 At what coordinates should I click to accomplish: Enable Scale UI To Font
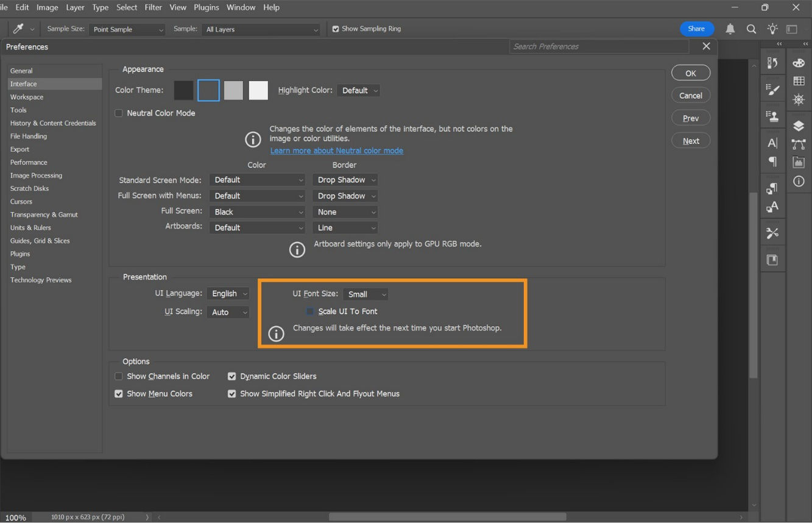309,311
